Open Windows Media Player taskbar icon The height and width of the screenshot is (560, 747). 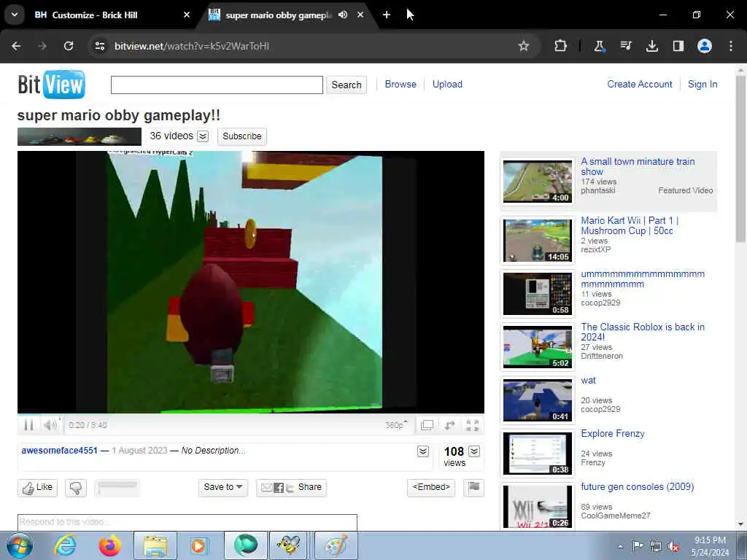click(x=198, y=545)
